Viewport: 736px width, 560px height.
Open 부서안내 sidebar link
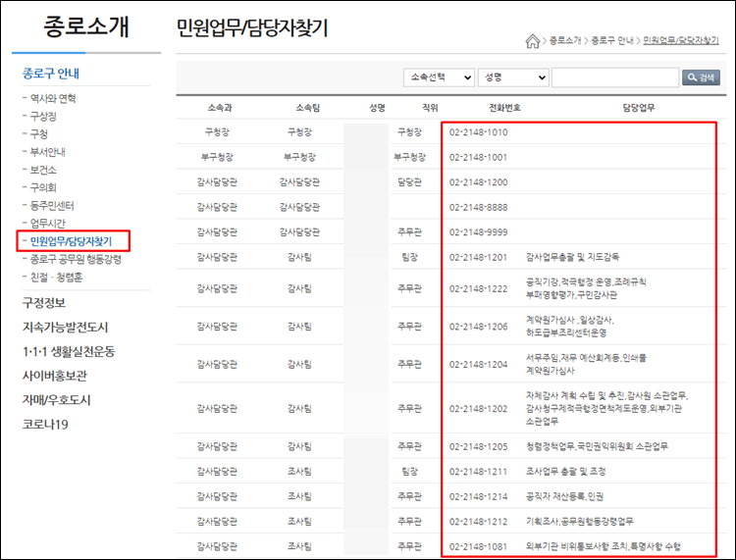tap(48, 152)
